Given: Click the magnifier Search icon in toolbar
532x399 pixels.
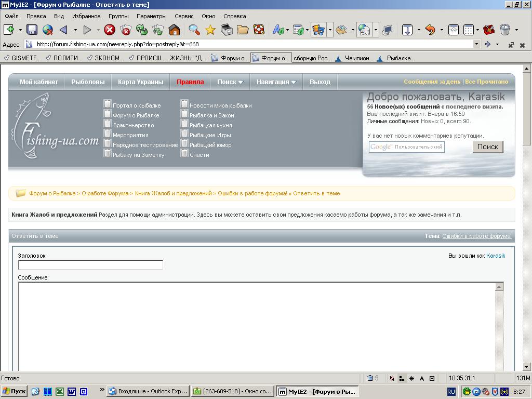Looking at the screenshot, I should pyautogui.click(x=194, y=30).
